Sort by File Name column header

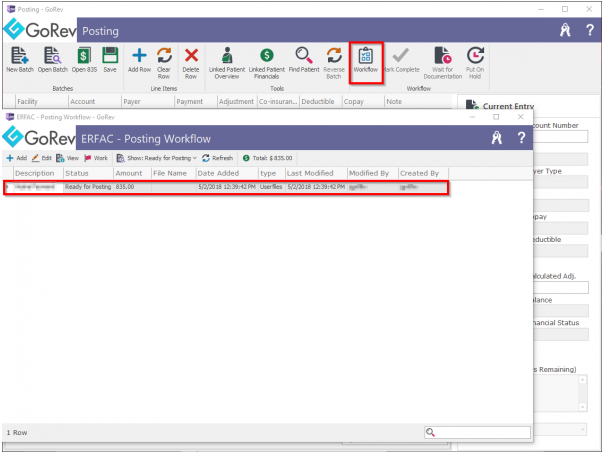pyautogui.click(x=174, y=173)
